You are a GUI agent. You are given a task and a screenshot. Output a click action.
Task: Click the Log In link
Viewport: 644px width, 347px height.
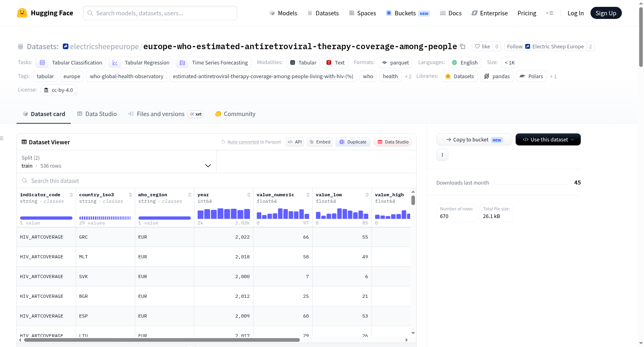(x=576, y=13)
